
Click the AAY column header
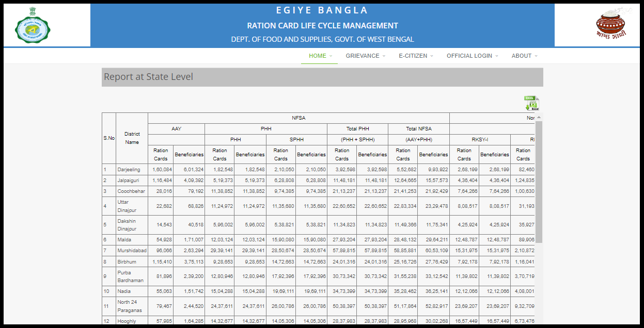[x=176, y=129]
